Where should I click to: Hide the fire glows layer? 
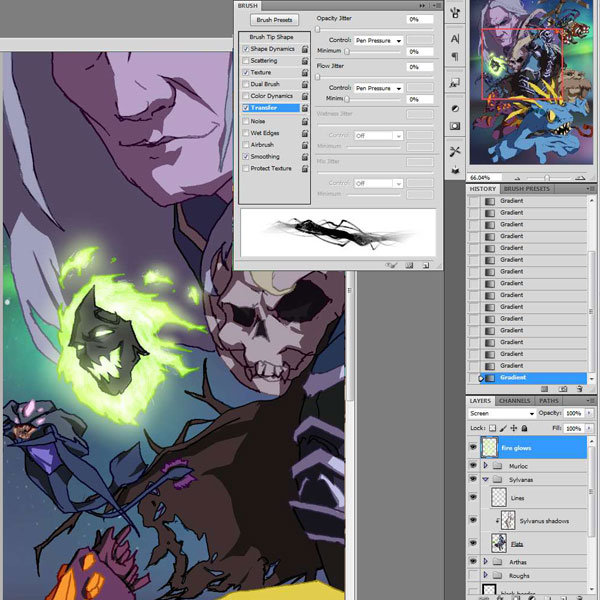point(473,447)
